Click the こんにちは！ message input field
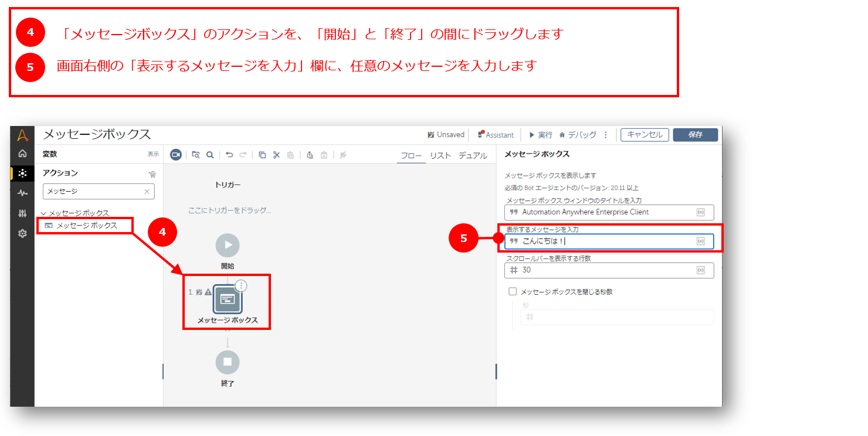Image resolution: width=868 pixels, height=436 pixels. tap(609, 241)
